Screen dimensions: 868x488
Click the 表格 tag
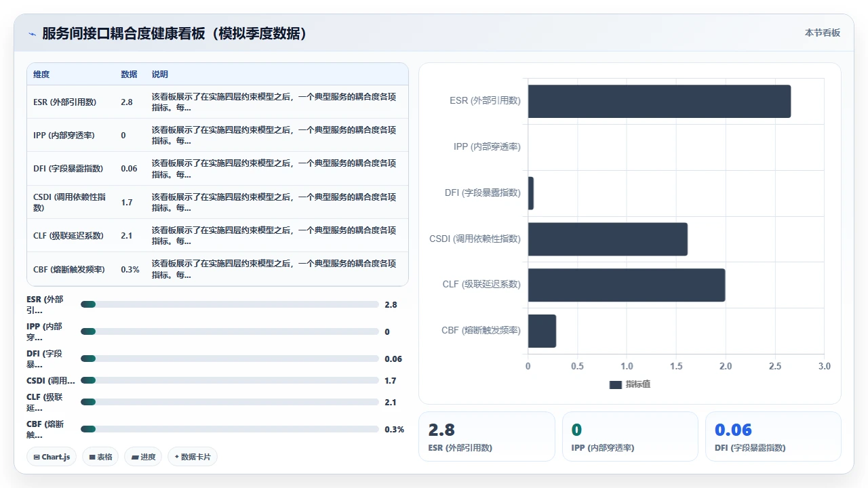[100, 457]
